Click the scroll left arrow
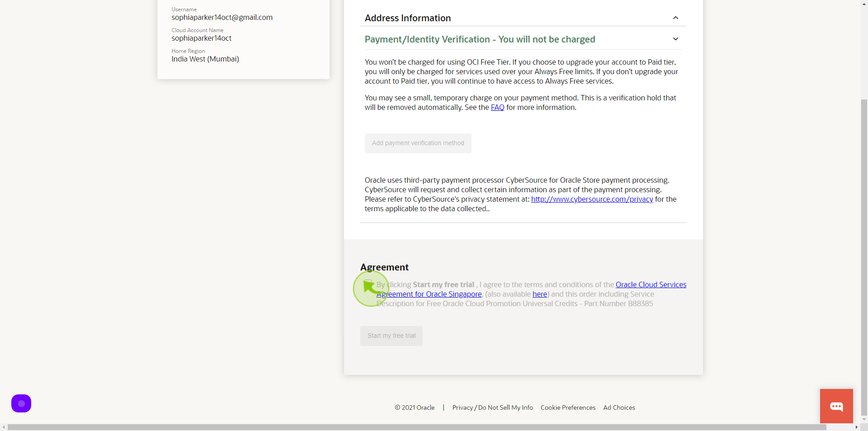The image size is (868, 431). point(4,427)
